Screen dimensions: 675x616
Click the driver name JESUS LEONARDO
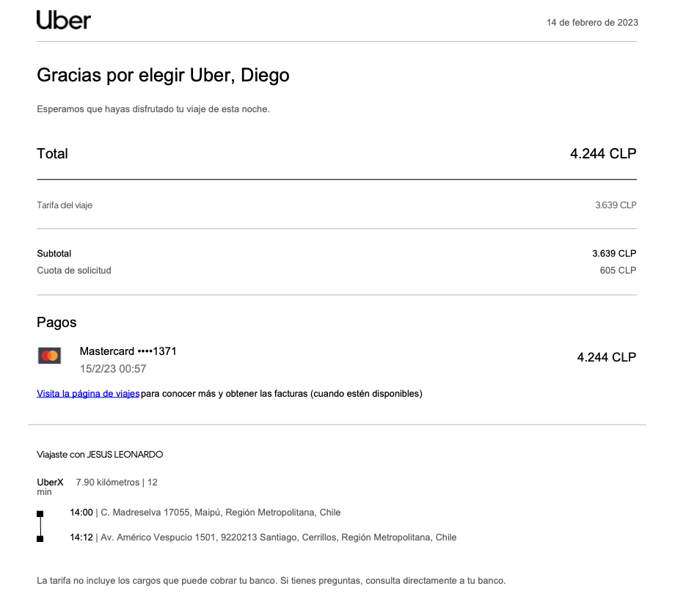tap(125, 455)
